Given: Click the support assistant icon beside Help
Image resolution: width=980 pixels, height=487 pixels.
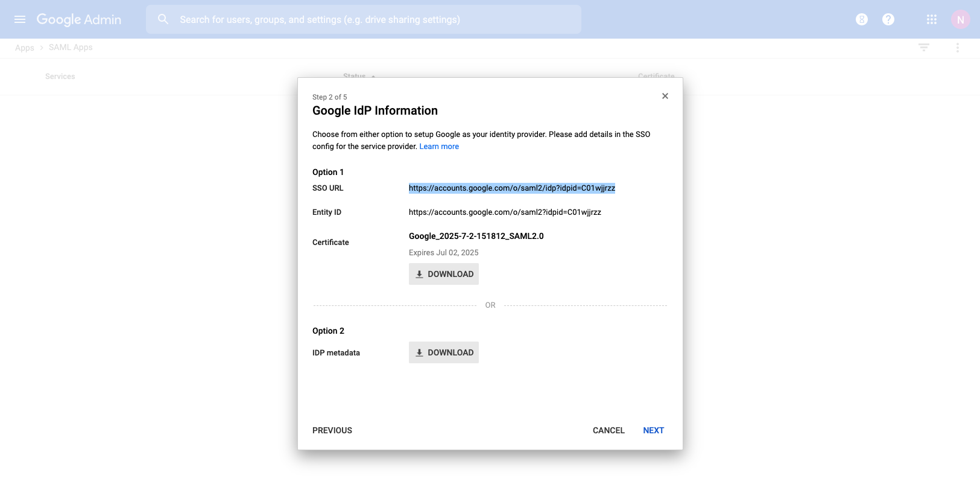Looking at the screenshot, I should [x=861, y=19].
